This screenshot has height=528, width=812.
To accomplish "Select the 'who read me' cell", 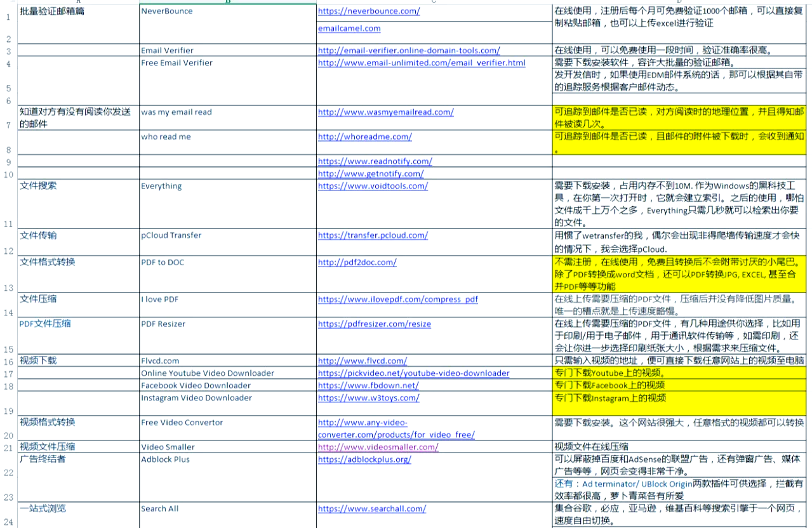I will click(x=228, y=143).
